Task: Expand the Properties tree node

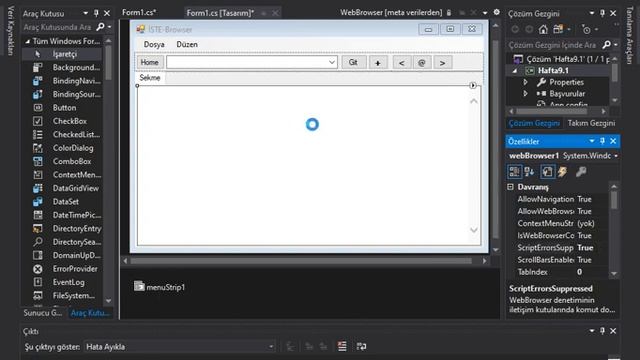Action: [x=526, y=82]
